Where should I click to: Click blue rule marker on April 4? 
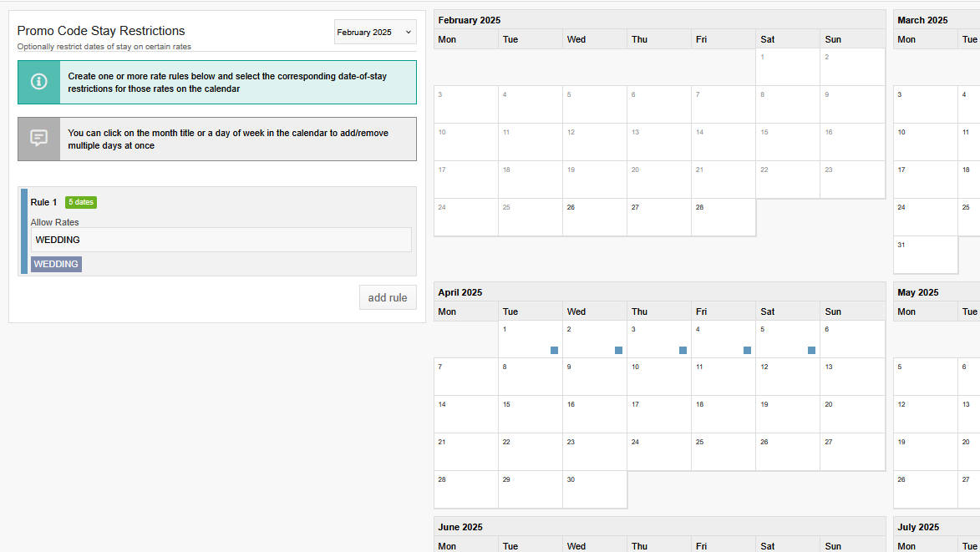[748, 350]
